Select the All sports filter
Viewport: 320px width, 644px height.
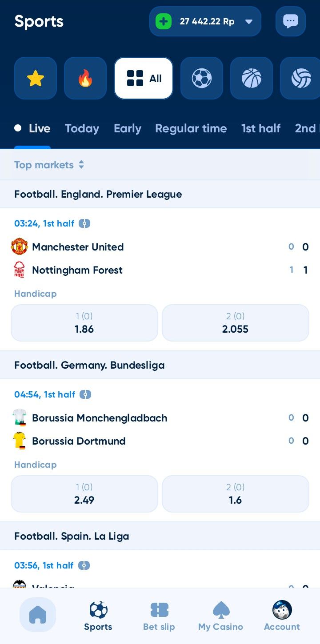click(x=144, y=79)
